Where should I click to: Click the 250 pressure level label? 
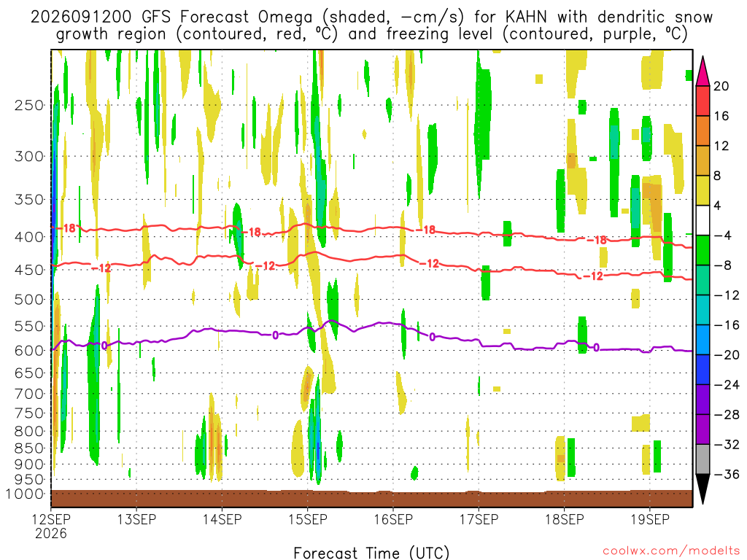[29, 105]
